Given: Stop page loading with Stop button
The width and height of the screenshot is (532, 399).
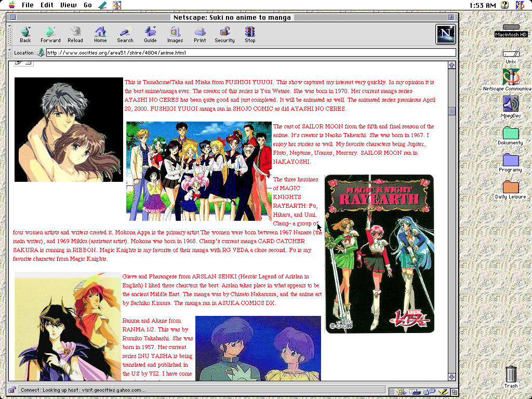Looking at the screenshot, I should click(250, 34).
